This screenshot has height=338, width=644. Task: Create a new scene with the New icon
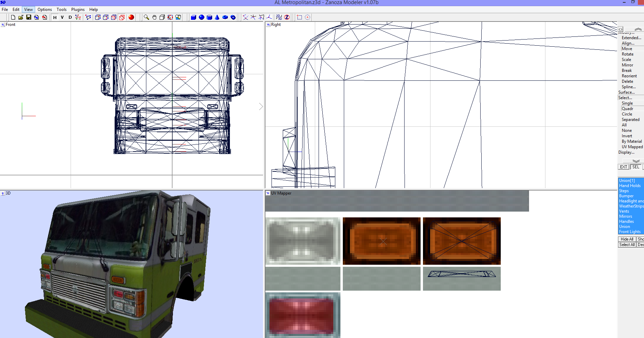point(13,17)
